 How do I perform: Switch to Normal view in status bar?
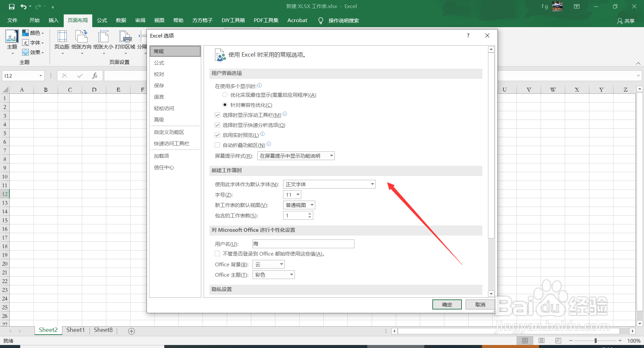click(525, 341)
